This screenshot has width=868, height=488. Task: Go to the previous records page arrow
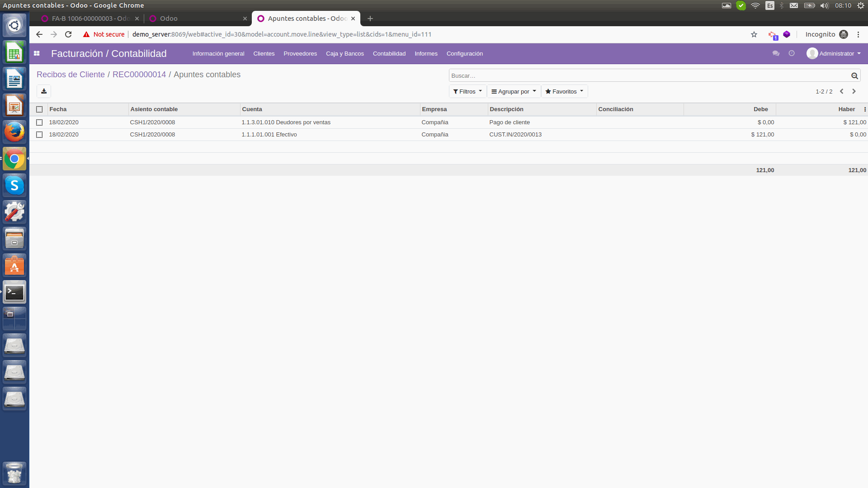pyautogui.click(x=842, y=91)
